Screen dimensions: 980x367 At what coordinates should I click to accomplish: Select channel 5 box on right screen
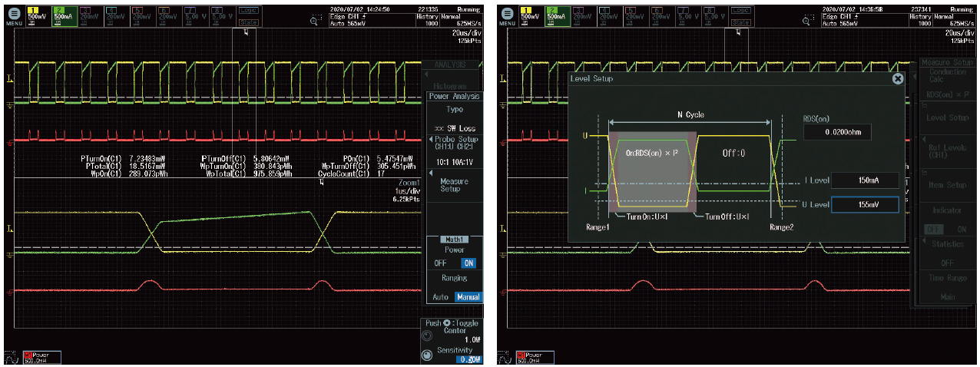(637, 16)
